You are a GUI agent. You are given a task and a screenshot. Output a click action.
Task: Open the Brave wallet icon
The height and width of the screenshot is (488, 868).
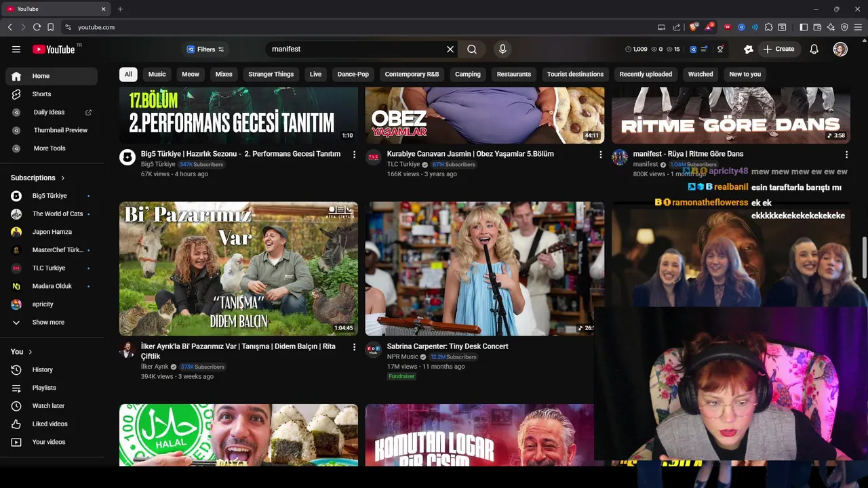[x=817, y=27]
